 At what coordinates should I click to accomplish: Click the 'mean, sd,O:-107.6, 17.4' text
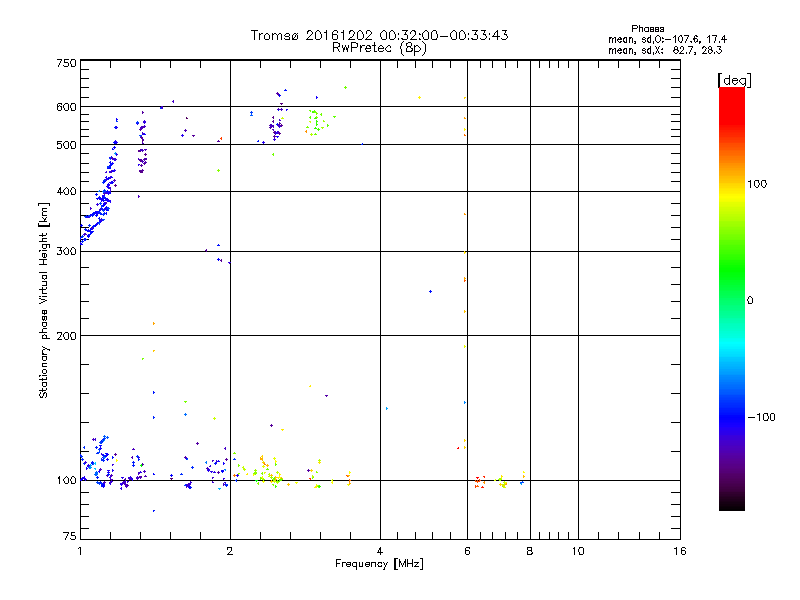tap(667, 39)
